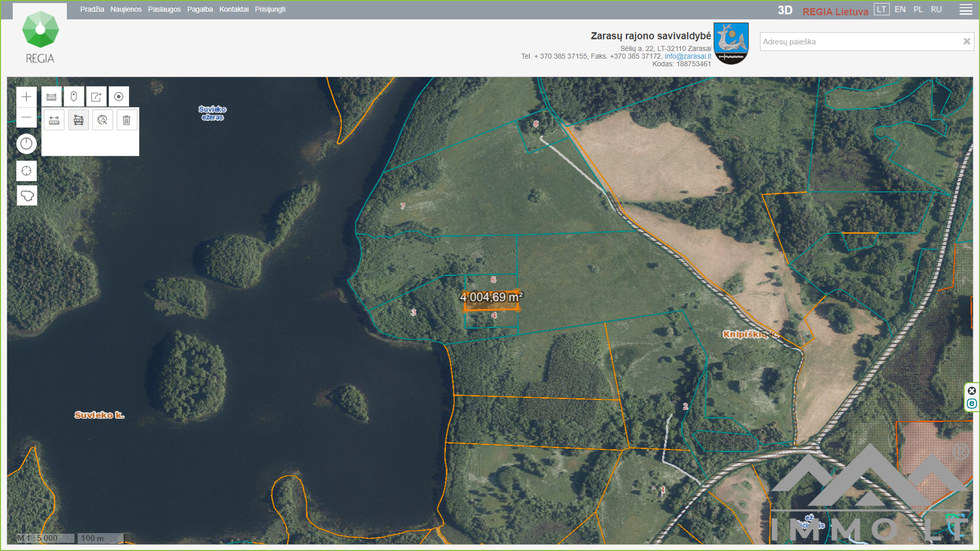
Task: Switch language to RU
Action: click(x=936, y=9)
